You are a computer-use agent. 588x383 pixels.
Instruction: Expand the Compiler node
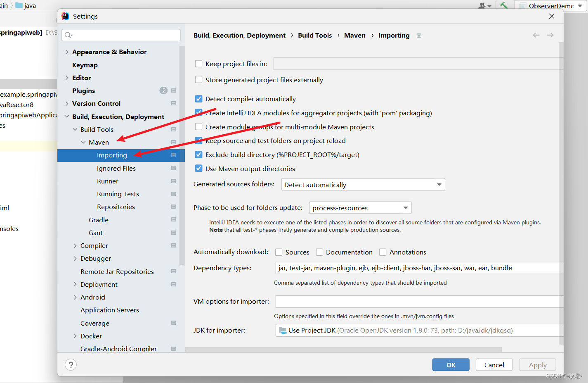(75, 245)
